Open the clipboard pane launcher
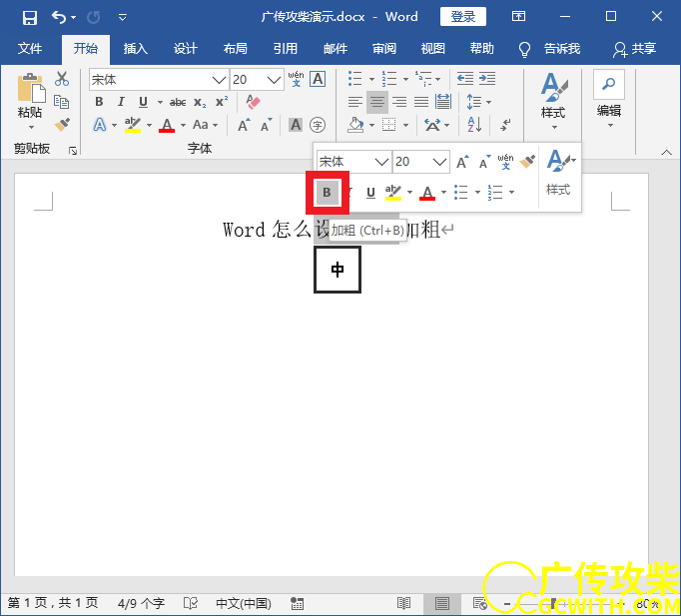 pos(73,151)
